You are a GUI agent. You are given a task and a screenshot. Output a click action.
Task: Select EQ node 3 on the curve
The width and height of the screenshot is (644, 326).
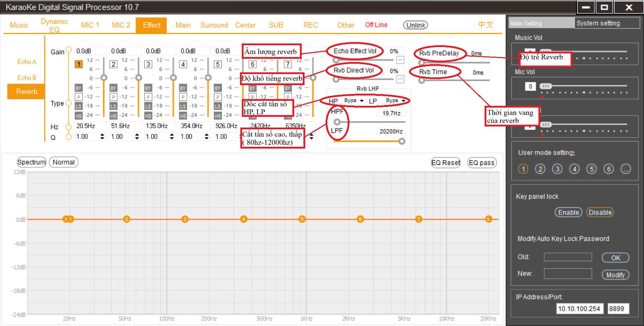click(184, 219)
